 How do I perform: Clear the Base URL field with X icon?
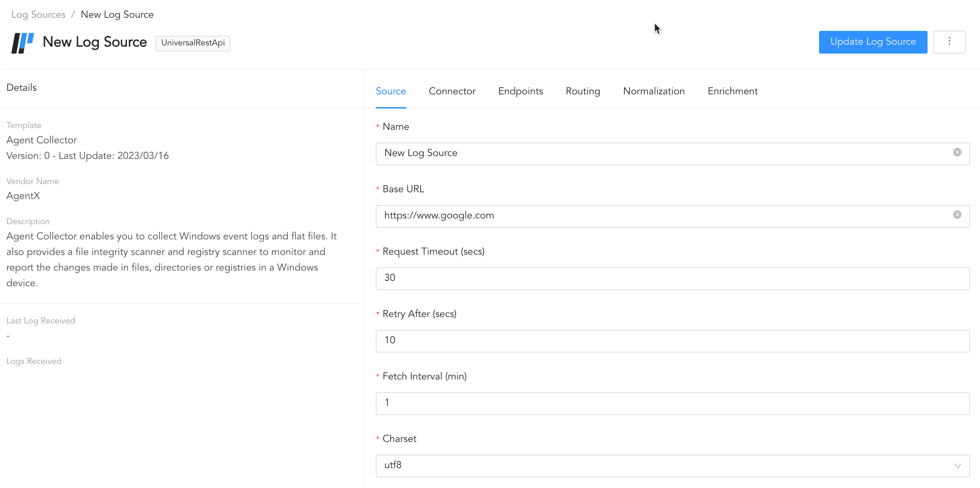pos(957,215)
